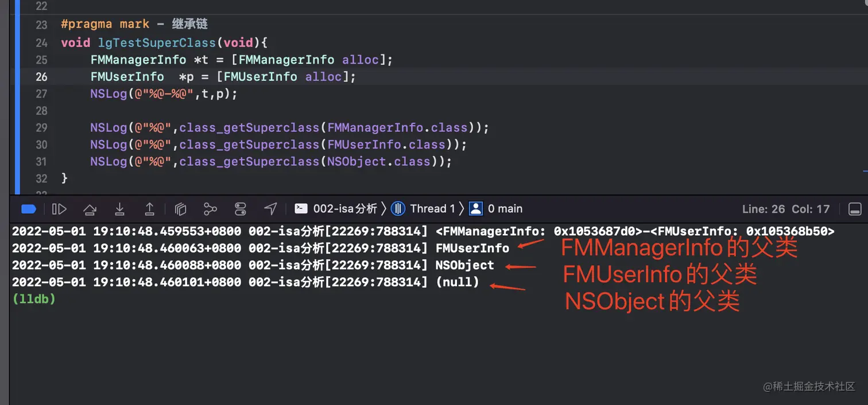Screen dimensions: 868x405
Task: Click line number 24 in the gutter
Action: 41,43
